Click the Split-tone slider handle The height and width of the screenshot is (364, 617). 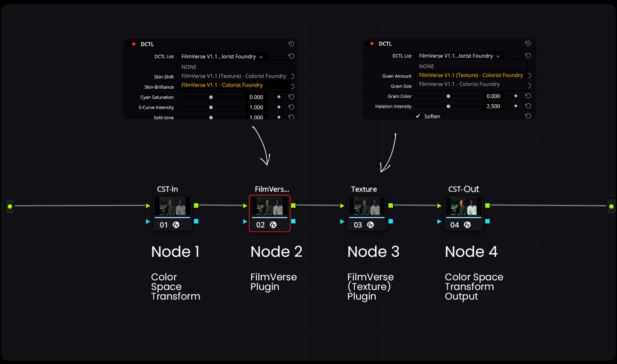point(211,118)
